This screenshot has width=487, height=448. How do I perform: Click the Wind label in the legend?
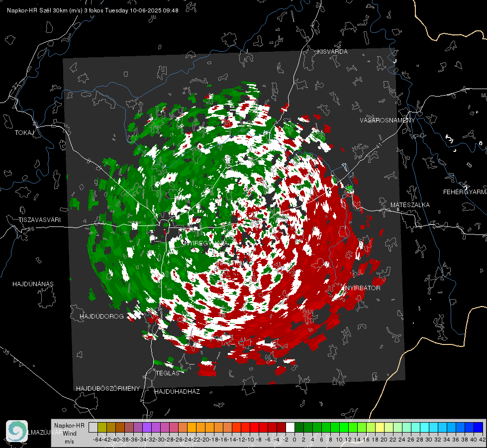click(70, 434)
